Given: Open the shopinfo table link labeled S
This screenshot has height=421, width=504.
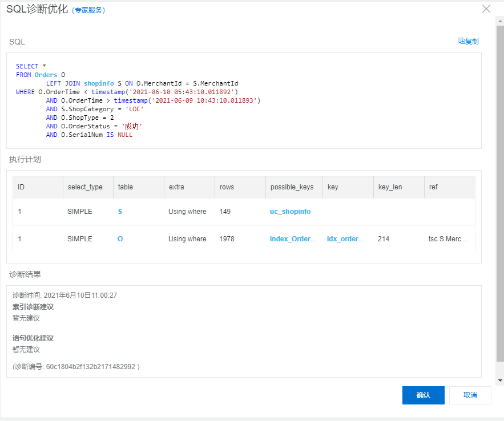Looking at the screenshot, I should (x=120, y=211).
